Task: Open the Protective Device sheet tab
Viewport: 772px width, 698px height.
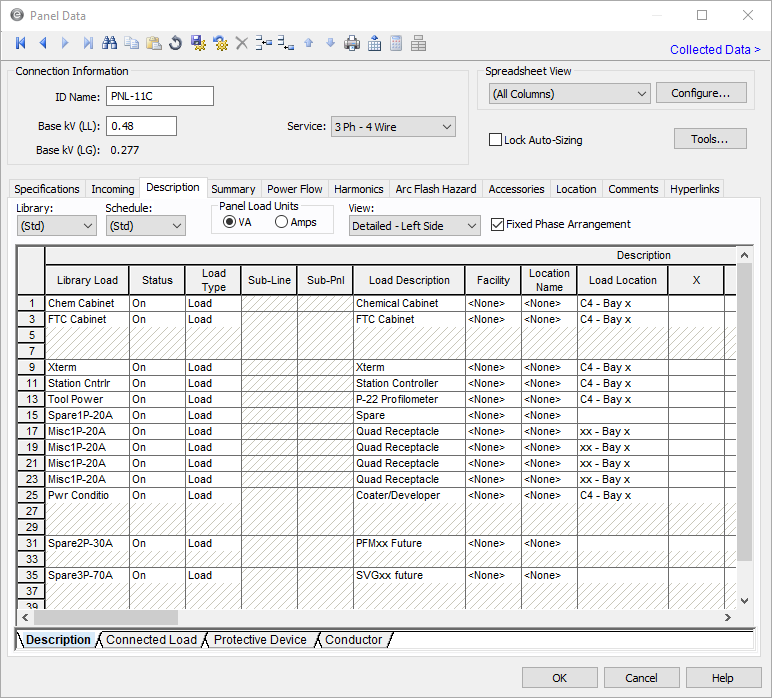Action: click(260, 640)
